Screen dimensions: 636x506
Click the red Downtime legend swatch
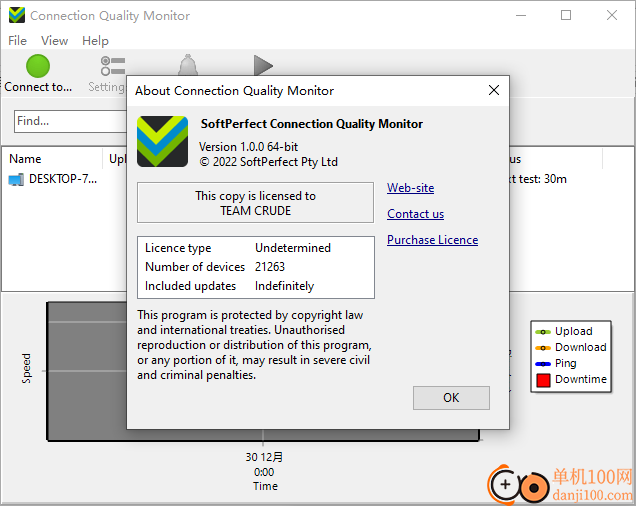pos(543,380)
